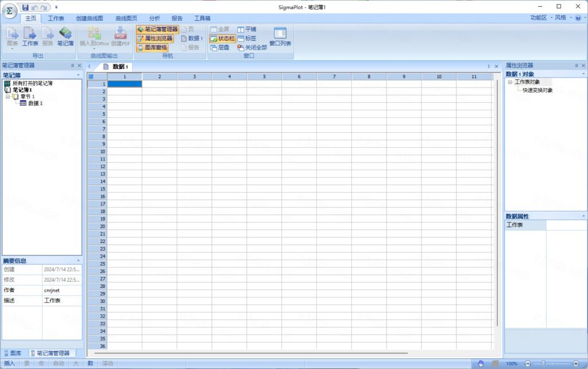Open the Window List button
This screenshot has height=369, width=588.
(280, 36)
